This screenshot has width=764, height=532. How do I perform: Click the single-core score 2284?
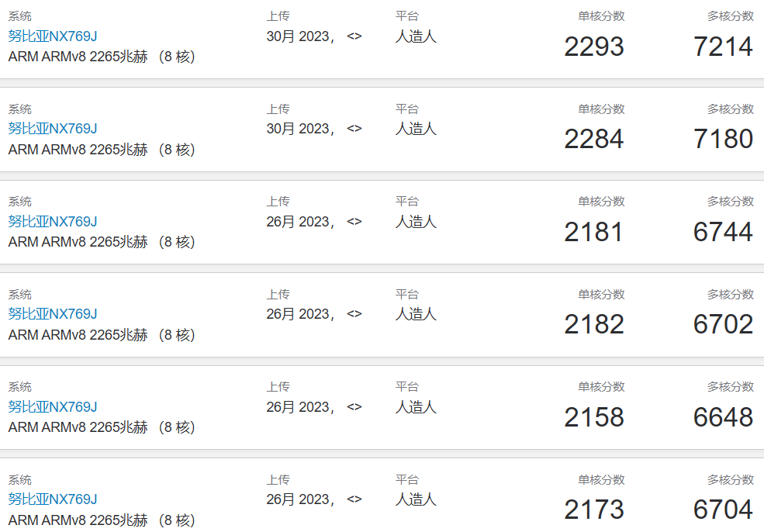594,140
